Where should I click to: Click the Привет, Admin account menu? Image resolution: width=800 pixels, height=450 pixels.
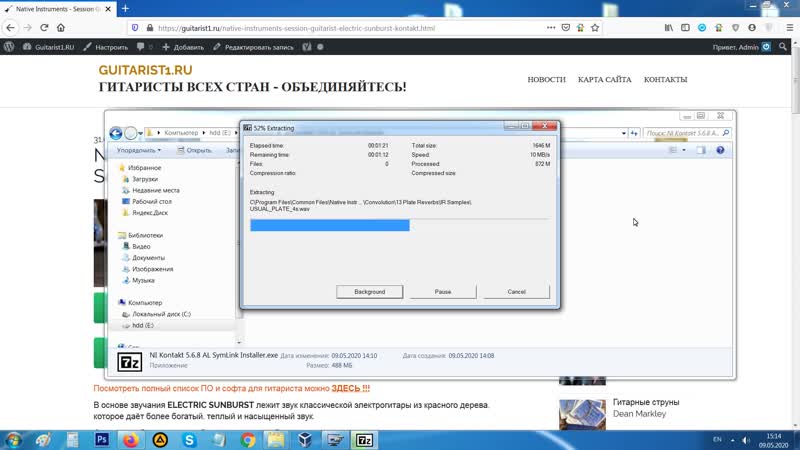coord(741,47)
